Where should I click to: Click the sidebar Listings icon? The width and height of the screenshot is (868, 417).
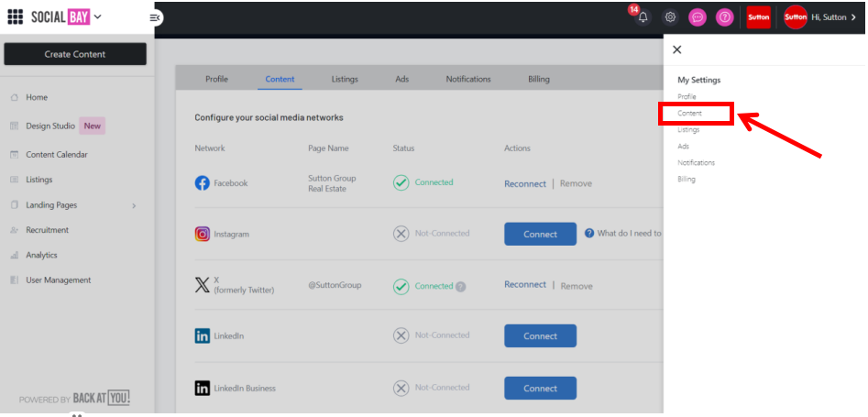[15, 180]
